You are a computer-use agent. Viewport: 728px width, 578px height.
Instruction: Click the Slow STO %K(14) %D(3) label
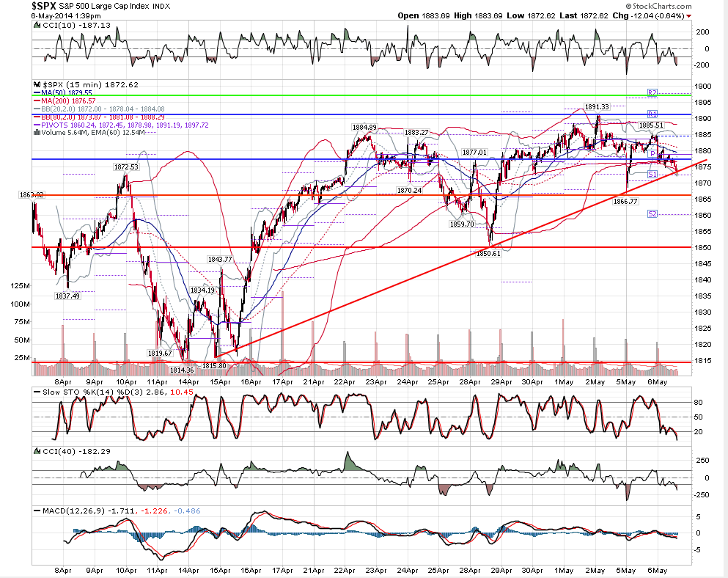click(x=92, y=392)
